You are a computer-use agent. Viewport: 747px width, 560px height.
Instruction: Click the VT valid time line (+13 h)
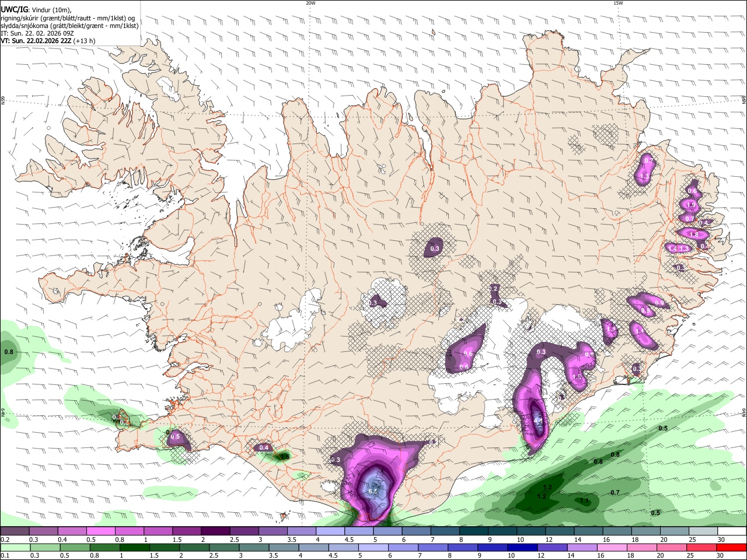coord(48,41)
